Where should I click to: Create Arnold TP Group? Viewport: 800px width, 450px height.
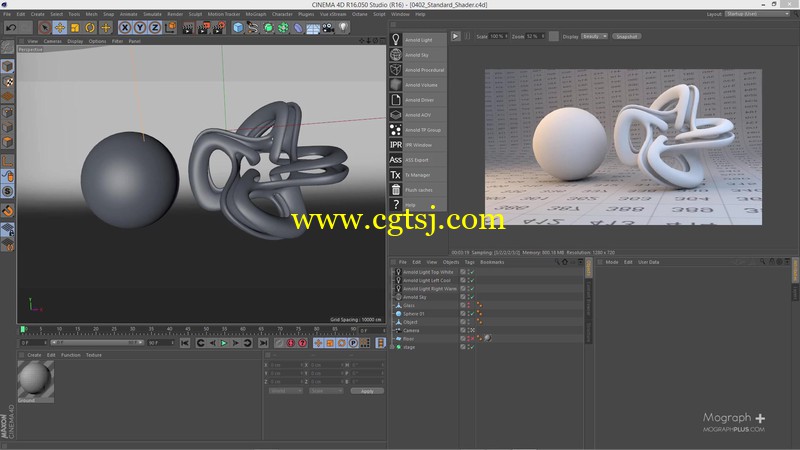point(417,130)
